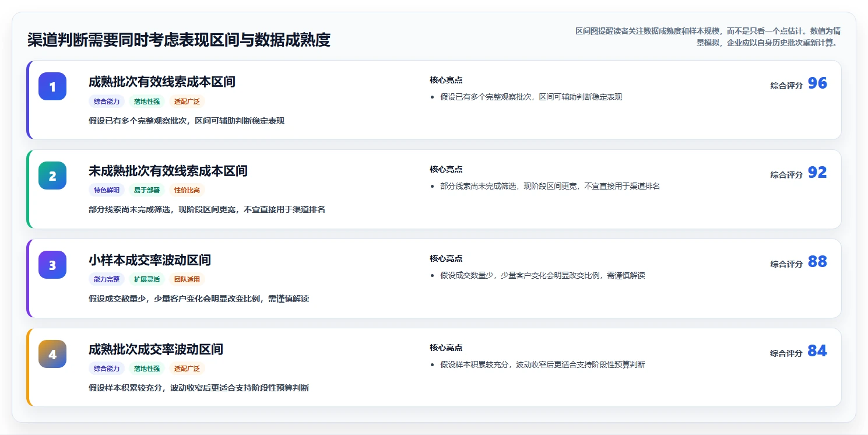Click bold description 部分线索尚未完成筛选 below card 2 tags

[x=207, y=210]
